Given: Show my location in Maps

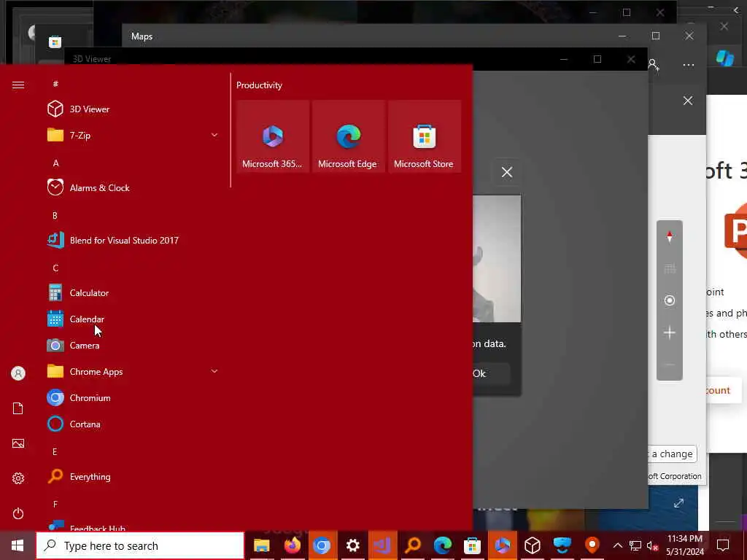Looking at the screenshot, I should coord(670,300).
